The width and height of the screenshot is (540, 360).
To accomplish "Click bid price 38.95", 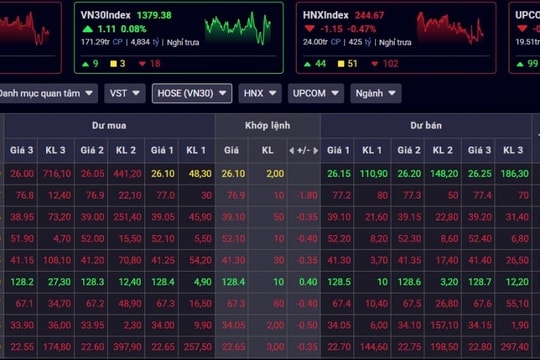I will (22, 217).
